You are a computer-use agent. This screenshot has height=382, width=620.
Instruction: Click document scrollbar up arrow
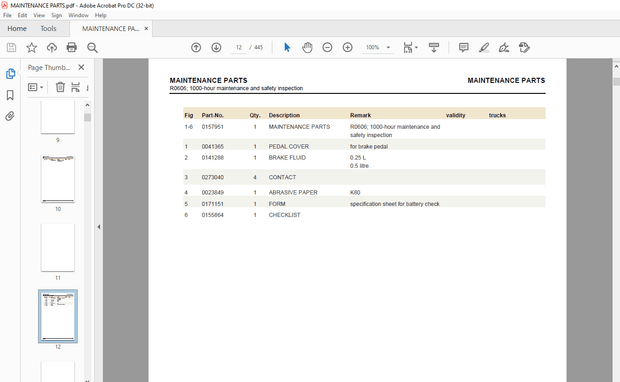coord(616,67)
